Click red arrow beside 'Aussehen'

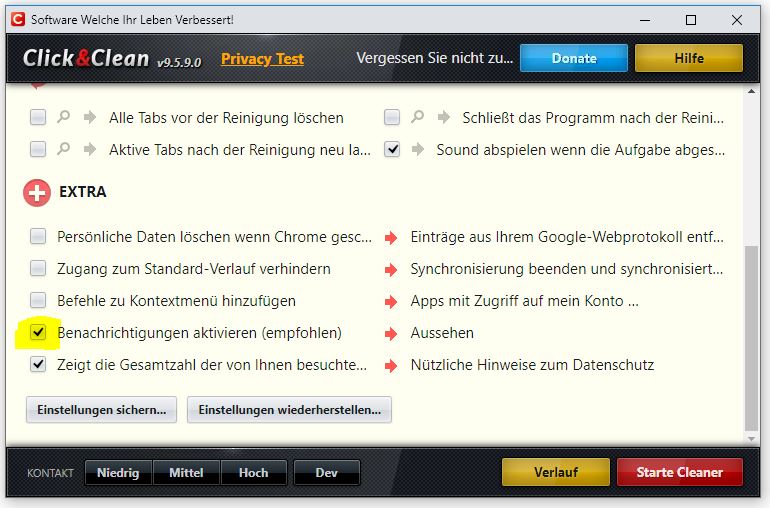(x=391, y=334)
